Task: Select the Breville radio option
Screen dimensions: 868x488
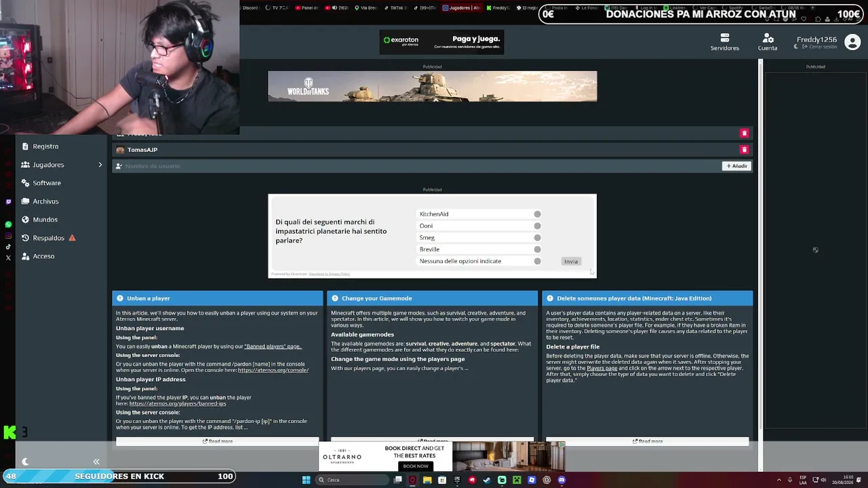Action: click(x=537, y=249)
